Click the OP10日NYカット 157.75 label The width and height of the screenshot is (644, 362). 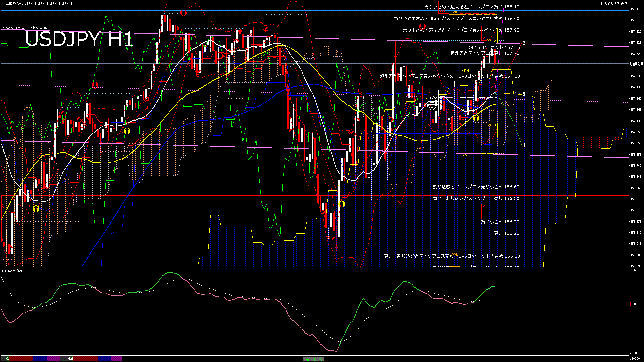tap(494, 48)
